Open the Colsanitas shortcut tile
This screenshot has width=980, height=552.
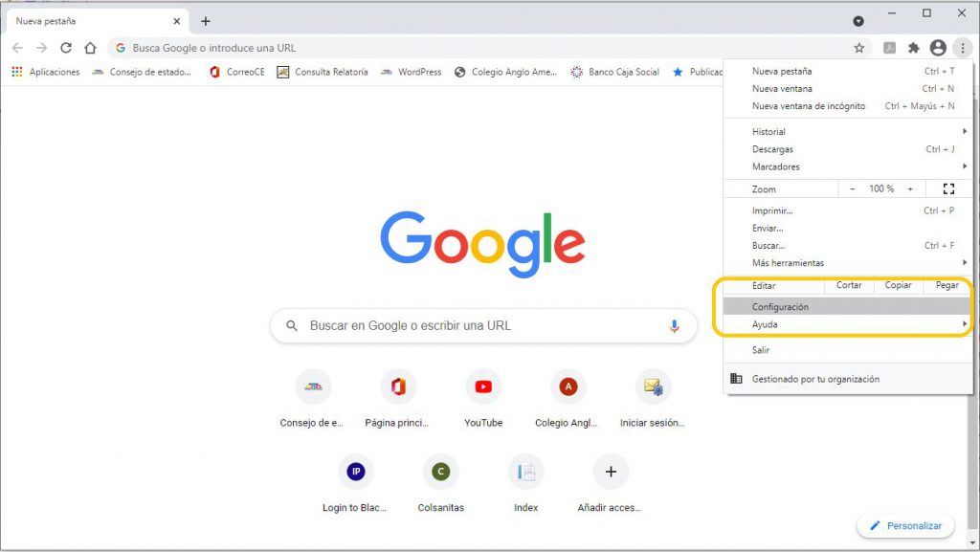click(440, 483)
